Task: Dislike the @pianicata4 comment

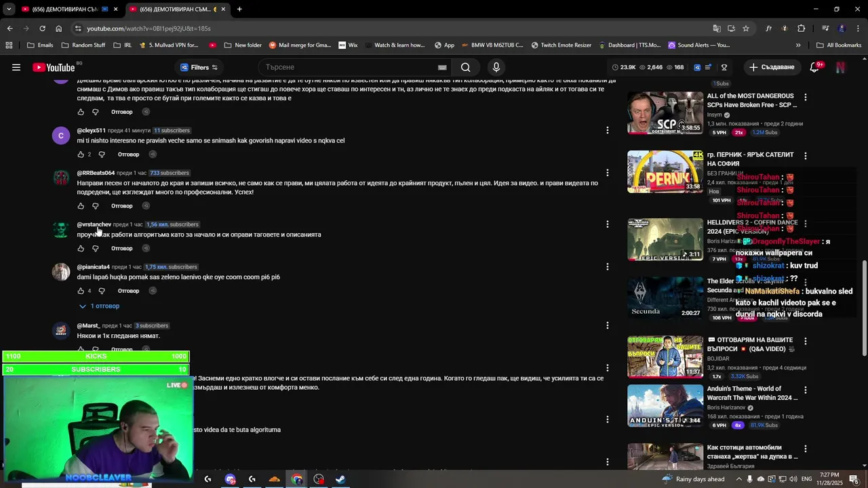Action: click(102, 291)
